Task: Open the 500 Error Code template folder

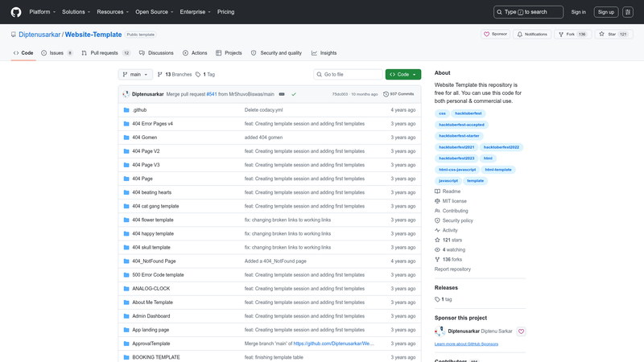Action: 158,275
